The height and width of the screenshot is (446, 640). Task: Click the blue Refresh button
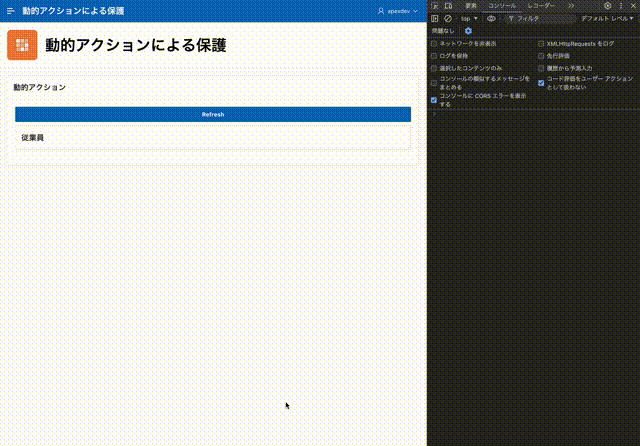pyautogui.click(x=213, y=114)
